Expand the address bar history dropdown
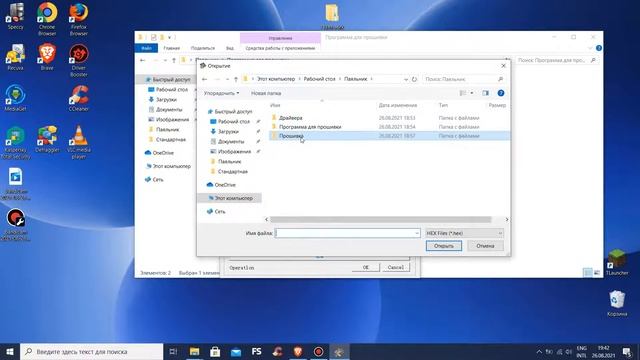The height and width of the screenshot is (360, 640). point(406,79)
